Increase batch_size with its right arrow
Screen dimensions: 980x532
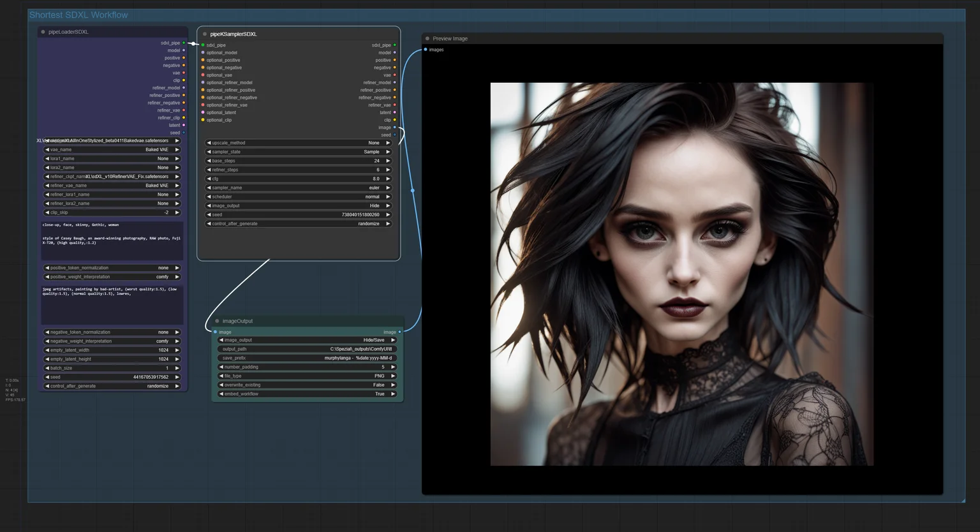click(177, 367)
